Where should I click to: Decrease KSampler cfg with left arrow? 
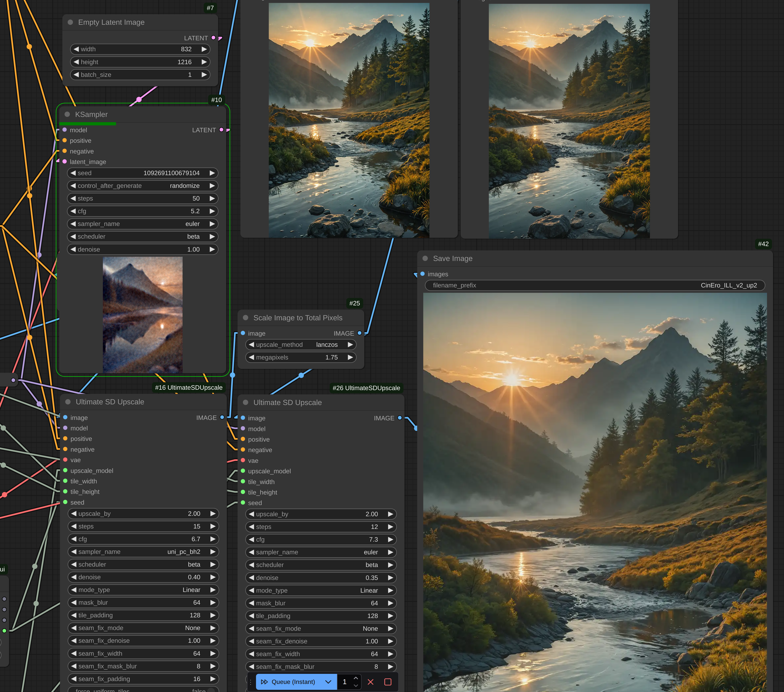73,211
